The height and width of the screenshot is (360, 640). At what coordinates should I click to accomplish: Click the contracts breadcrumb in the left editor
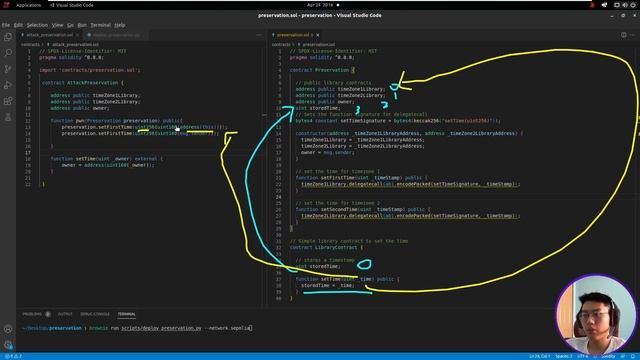31,44
